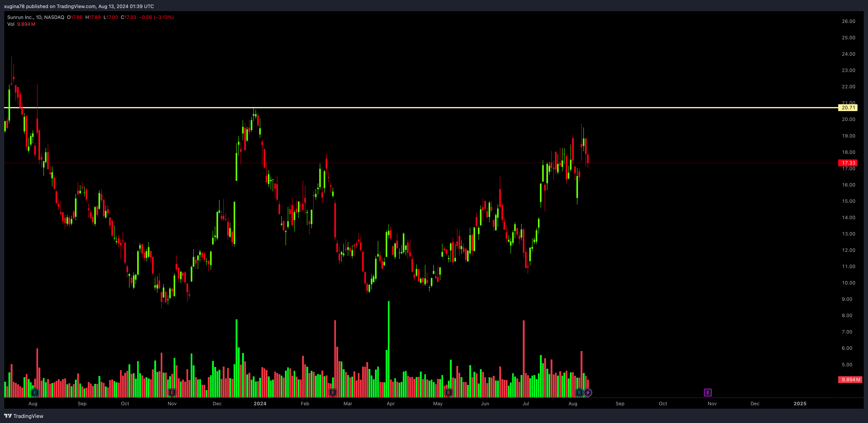The width and height of the screenshot is (868, 423).
Task: Click the xugina78 published on TradingView.com header
Action: click(x=79, y=6)
